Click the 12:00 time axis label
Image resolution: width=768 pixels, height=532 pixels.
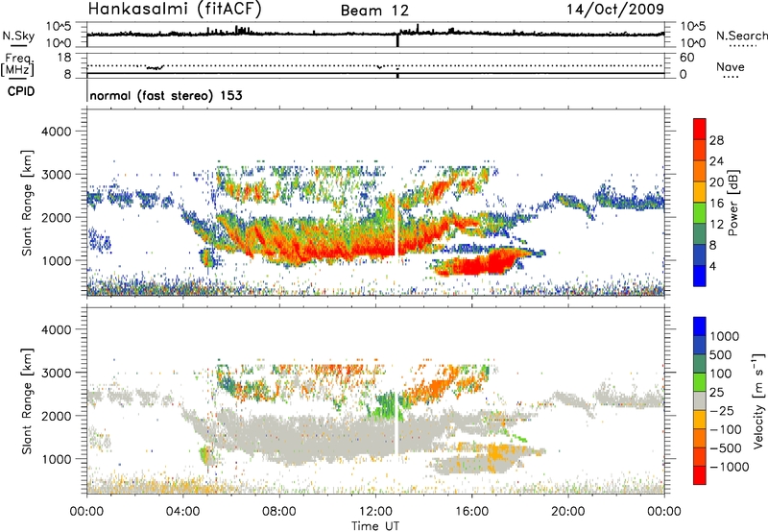(375, 512)
